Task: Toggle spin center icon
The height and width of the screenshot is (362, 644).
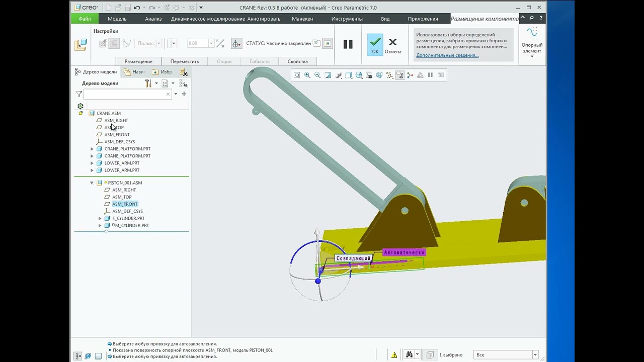Action: (x=410, y=75)
